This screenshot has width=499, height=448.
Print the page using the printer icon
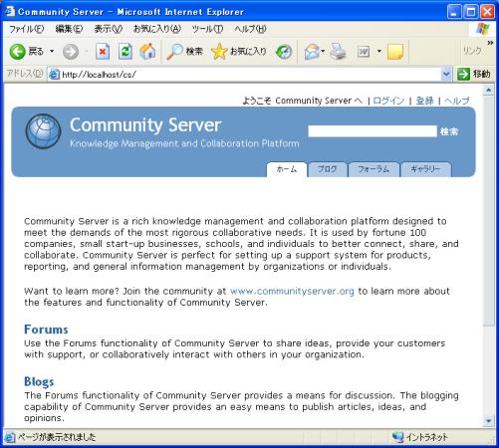coord(338,52)
